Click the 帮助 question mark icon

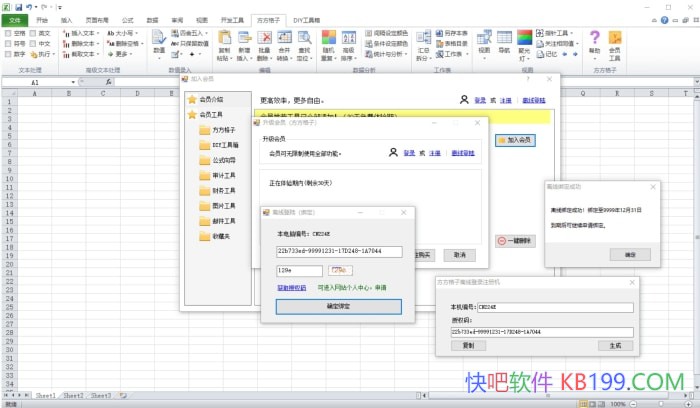(x=596, y=43)
